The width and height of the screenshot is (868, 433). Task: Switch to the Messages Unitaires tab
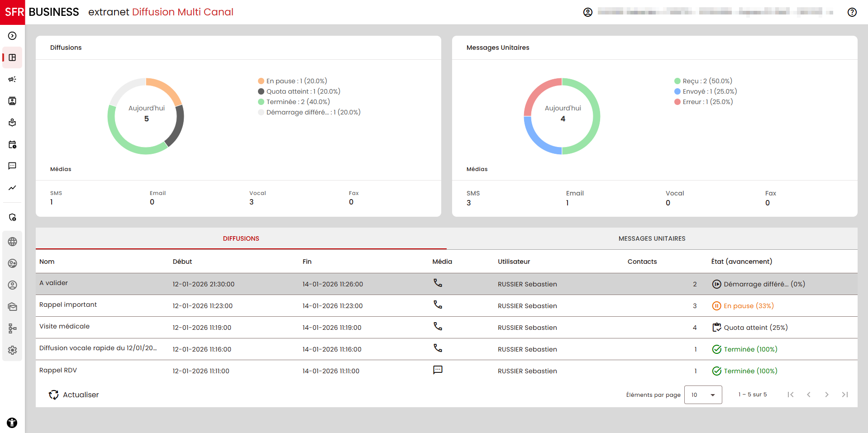click(652, 238)
